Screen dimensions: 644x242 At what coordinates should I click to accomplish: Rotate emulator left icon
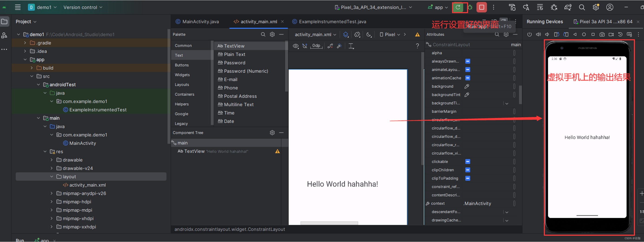(x=557, y=34)
